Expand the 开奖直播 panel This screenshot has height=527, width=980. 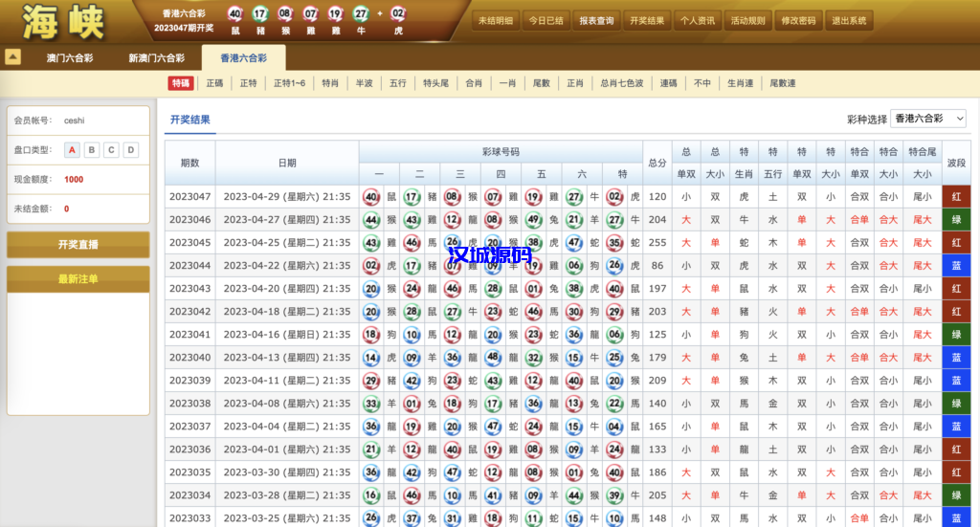point(78,245)
